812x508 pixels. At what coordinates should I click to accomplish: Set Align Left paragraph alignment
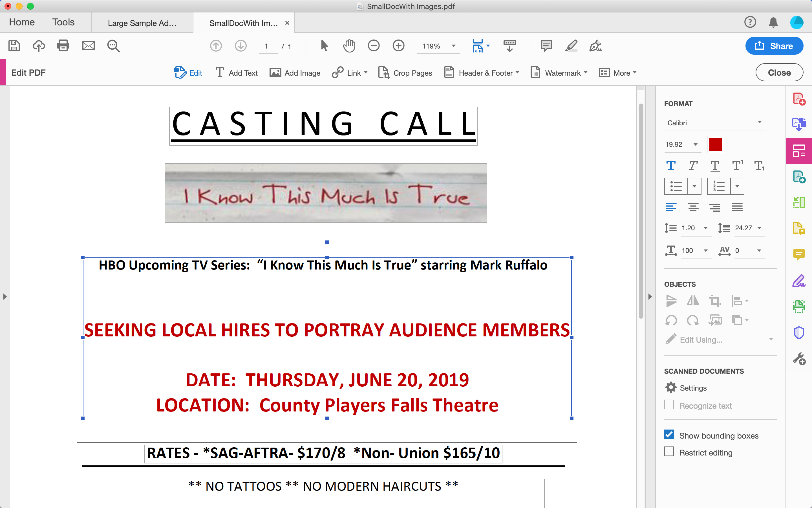pyautogui.click(x=671, y=207)
